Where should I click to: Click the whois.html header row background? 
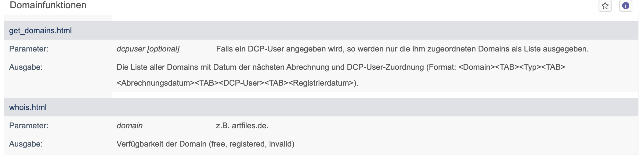point(321,107)
